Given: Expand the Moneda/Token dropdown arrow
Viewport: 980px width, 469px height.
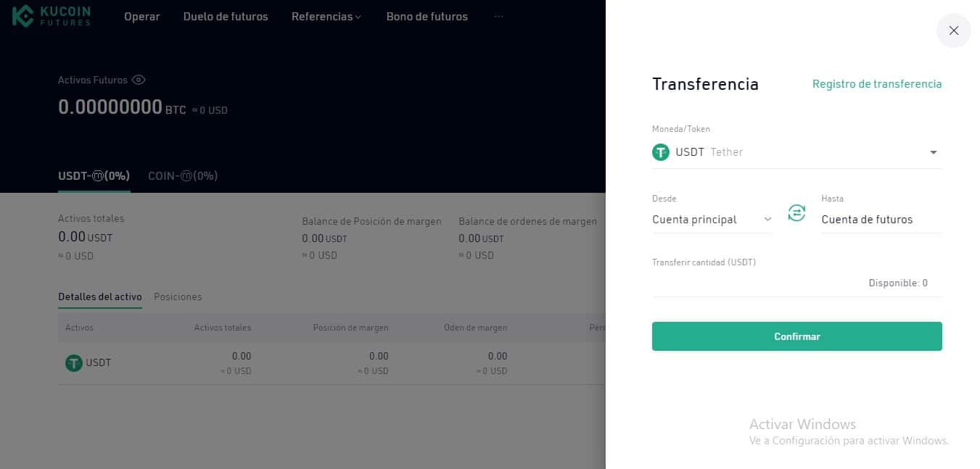Looking at the screenshot, I should point(934,152).
